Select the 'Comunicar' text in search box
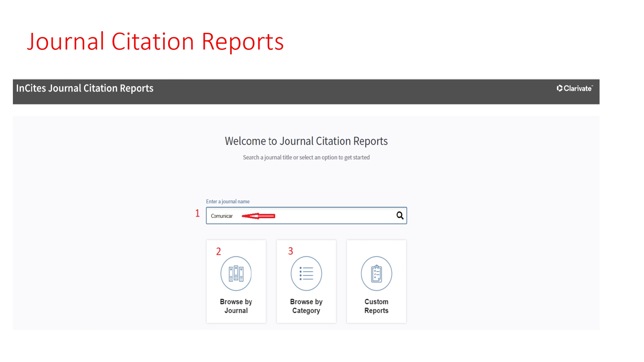 [222, 216]
